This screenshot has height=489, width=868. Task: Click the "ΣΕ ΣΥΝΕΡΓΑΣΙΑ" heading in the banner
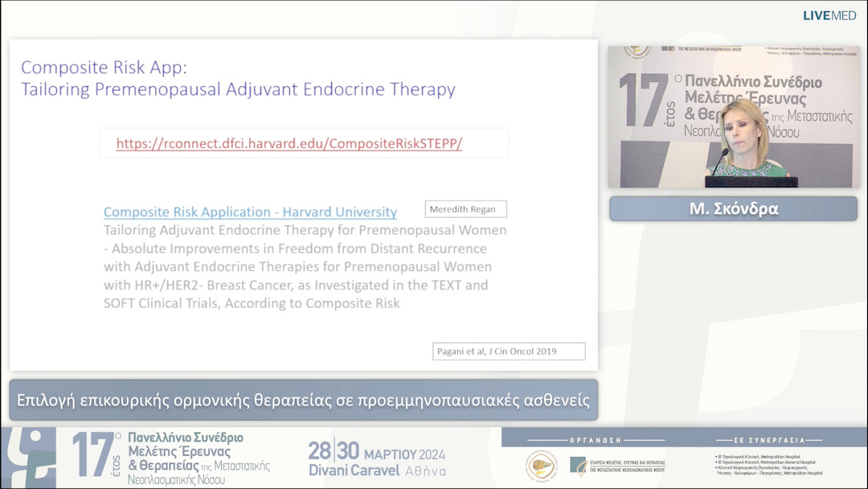click(769, 440)
